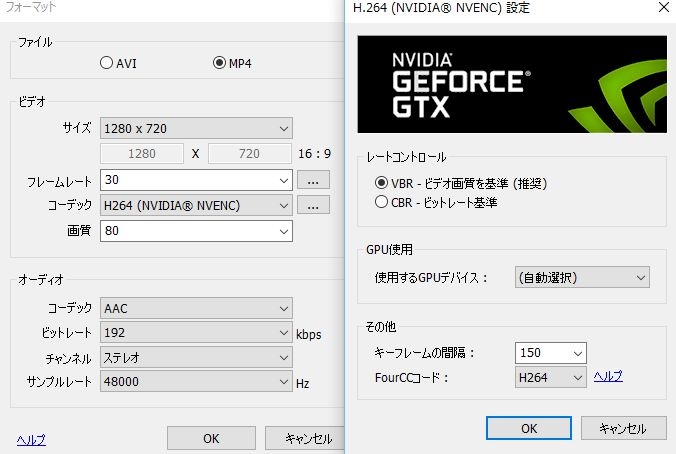
Task: Choose CBR bitrate-based rate control
Action: point(381,202)
